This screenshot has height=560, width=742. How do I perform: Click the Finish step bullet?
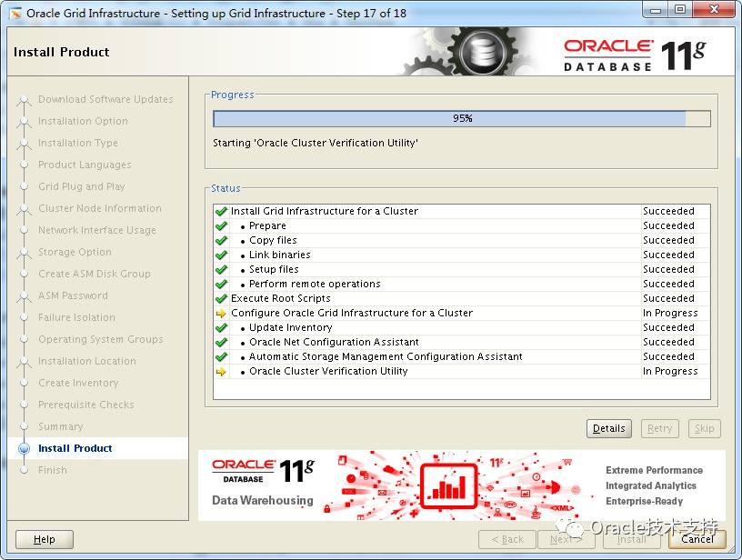coord(24,470)
